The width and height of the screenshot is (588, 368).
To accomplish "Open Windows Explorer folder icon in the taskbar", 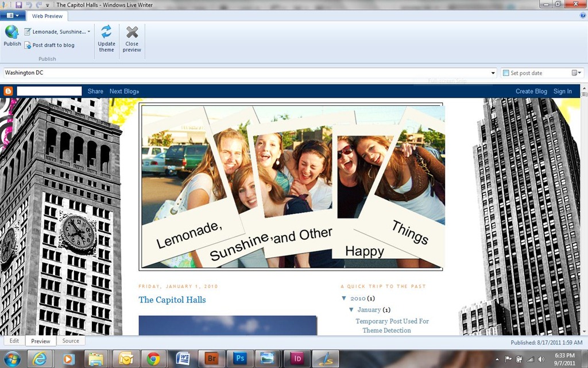I will tap(96, 359).
